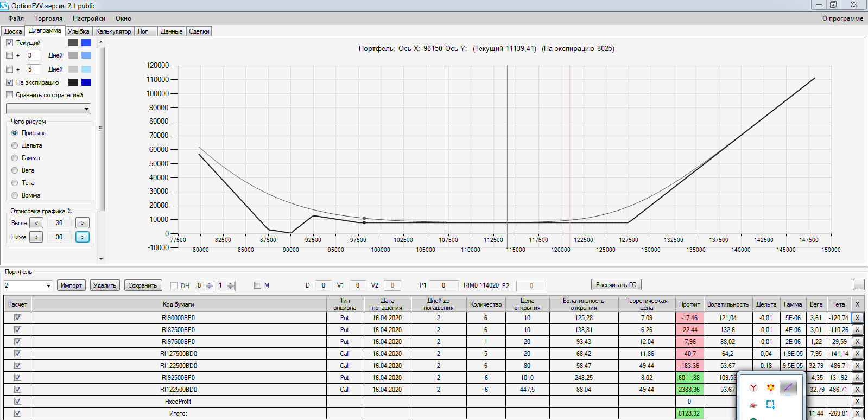The width and height of the screenshot is (868, 420).
Task: Click the Удалить button
Action: [x=105, y=285]
